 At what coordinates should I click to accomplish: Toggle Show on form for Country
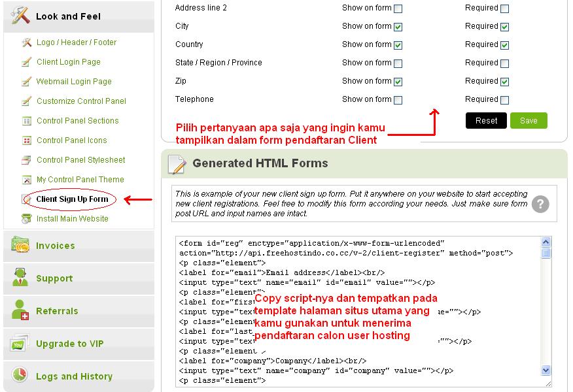pos(398,45)
